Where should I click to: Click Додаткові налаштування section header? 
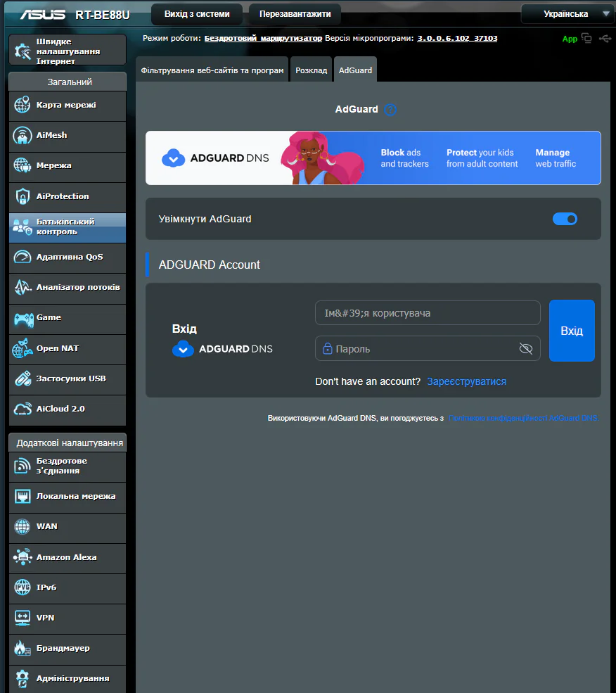coord(68,443)
